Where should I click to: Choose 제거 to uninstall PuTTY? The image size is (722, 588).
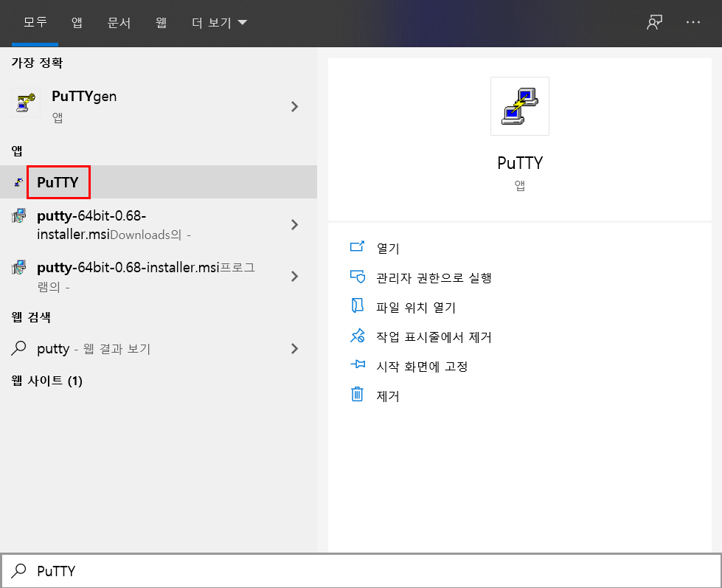click(x=388, y=396)
